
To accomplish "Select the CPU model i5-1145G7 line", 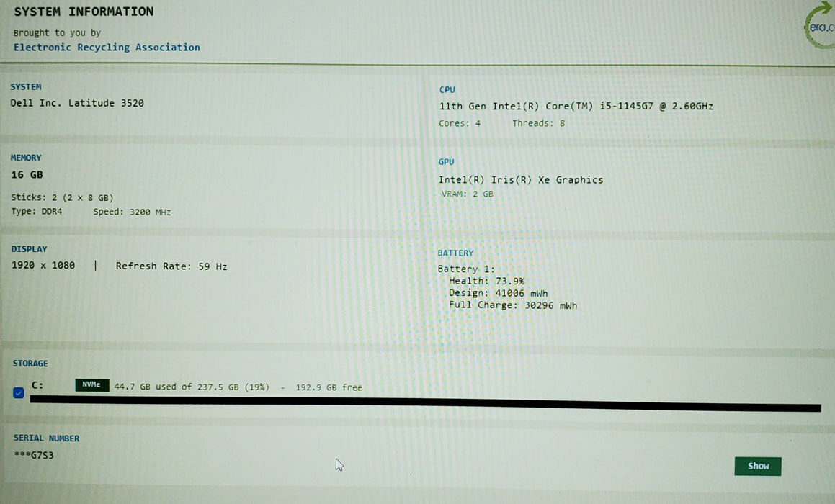I will tap(576, 106).
